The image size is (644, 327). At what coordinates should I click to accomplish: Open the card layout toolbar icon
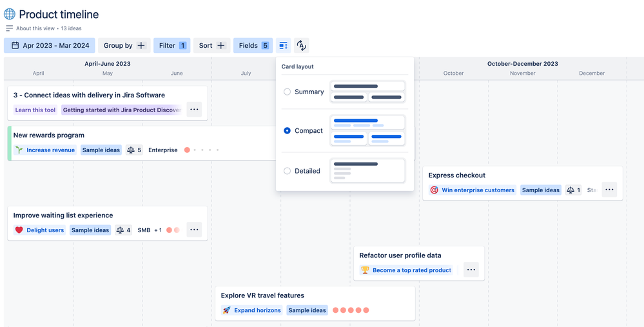pos(284,46)
